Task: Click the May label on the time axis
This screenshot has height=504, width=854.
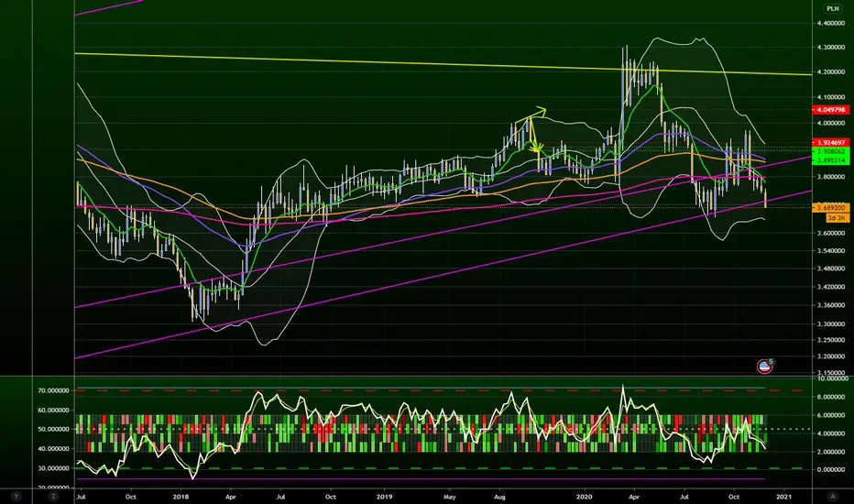Action: (449, 497)
